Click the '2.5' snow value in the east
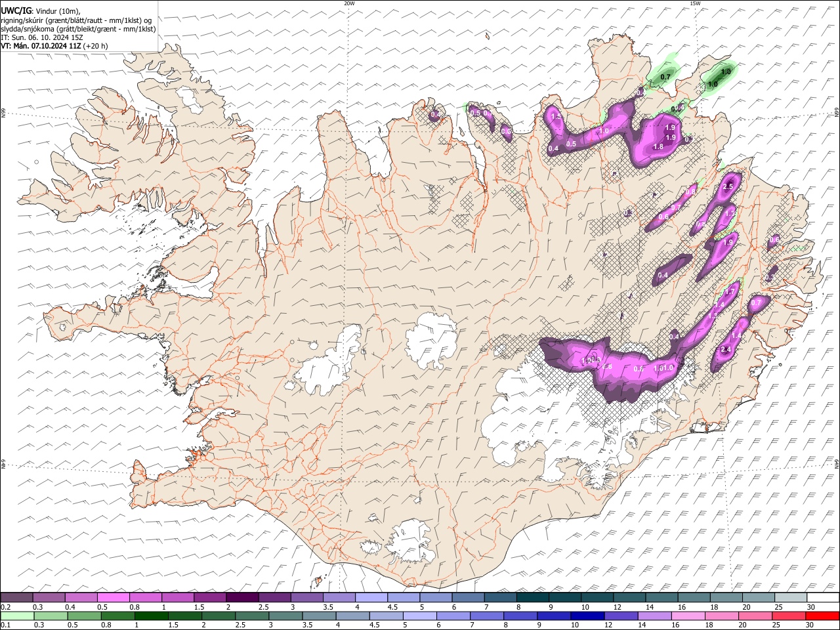Image resolution: width=840 pixels, height=630 pixels. pos(727,187)
